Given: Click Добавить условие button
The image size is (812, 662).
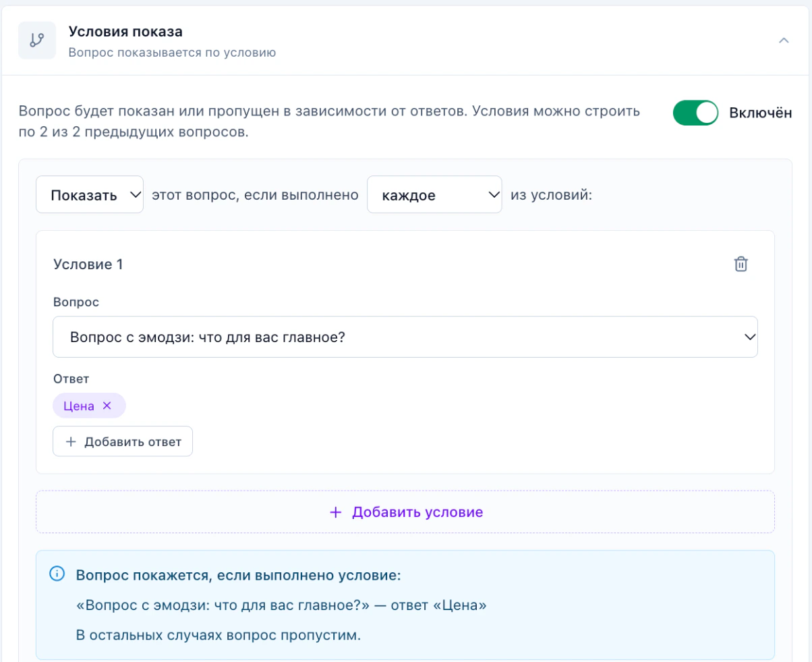Looking at the screenshot, I should tap(405, 512).
